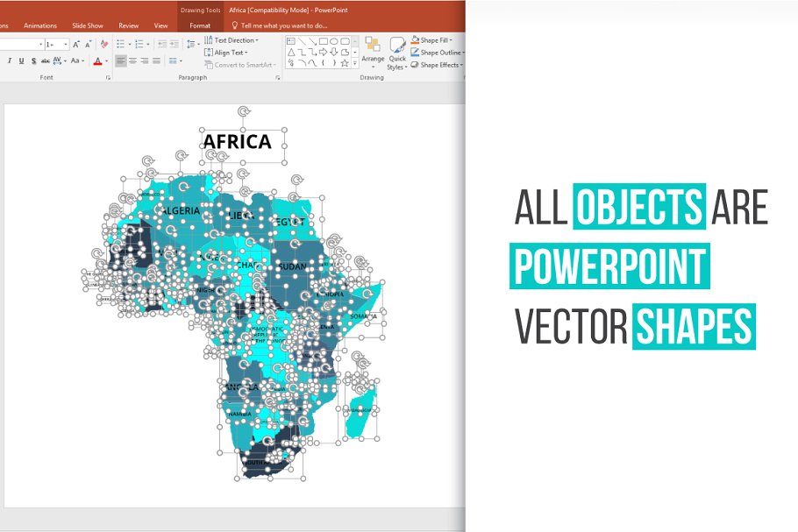Expand the Shape Fill dropdown
The width and height of the screenshot is (798, 532).
[x=436, y=40]
